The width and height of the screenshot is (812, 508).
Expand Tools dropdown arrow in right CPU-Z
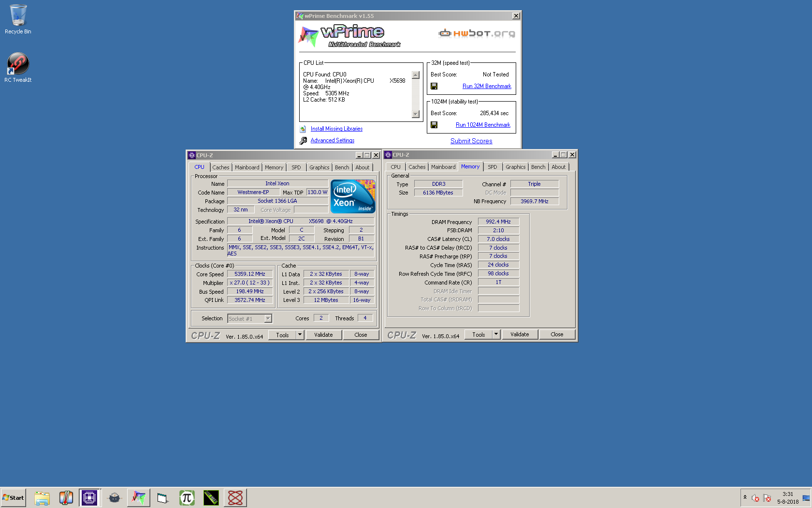[496, 334]
